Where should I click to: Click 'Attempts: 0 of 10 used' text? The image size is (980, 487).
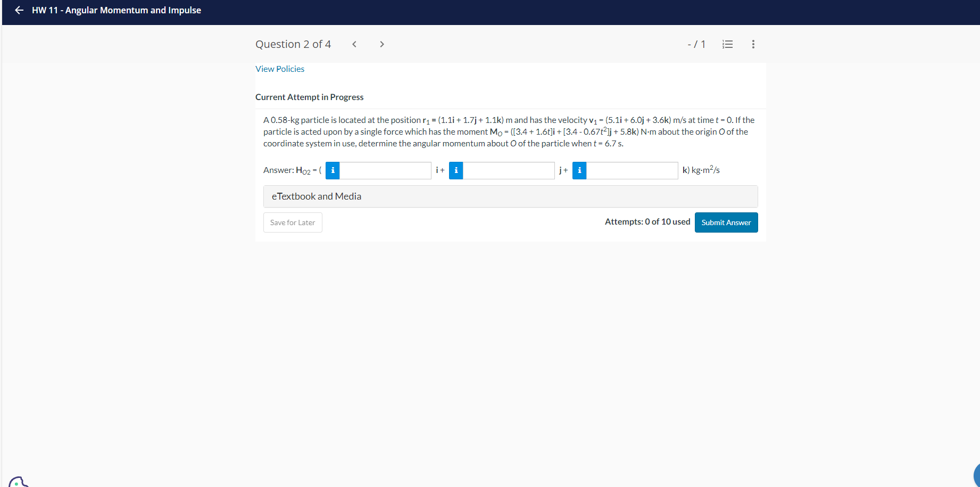[x=647, y=221]
